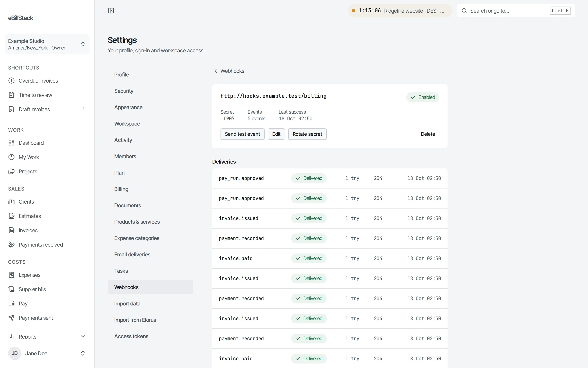Click the Reports bar chart icon
This screenshot has height=368, width=588.
11,336
